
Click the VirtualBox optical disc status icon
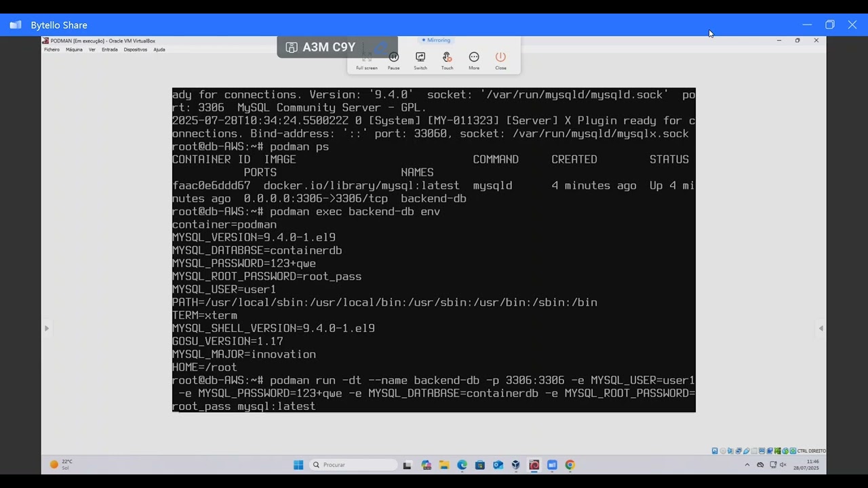(723, 451)
